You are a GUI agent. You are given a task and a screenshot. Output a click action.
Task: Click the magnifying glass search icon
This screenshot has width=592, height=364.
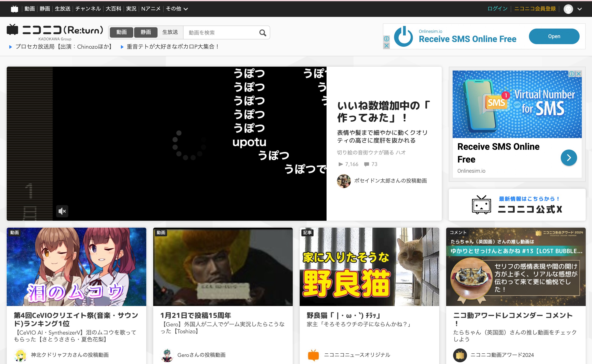click(x=263, y=33)
